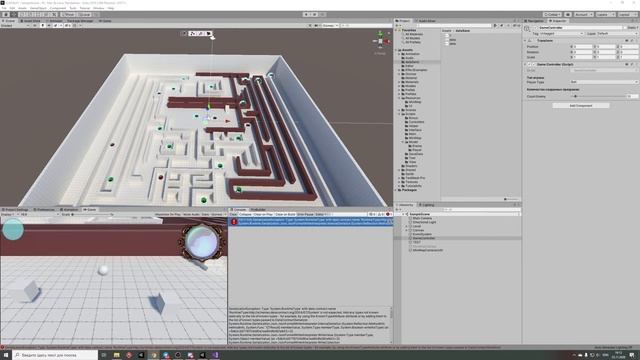The height and width of the screenshot is (360, 640).
Task: Toggle Clear on Play in console
Action: 263,214
